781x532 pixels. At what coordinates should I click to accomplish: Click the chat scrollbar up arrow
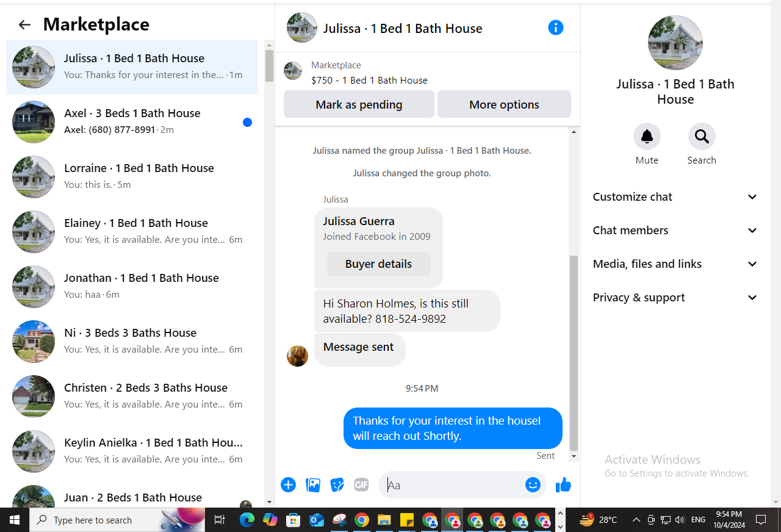(x=574, y=132)
